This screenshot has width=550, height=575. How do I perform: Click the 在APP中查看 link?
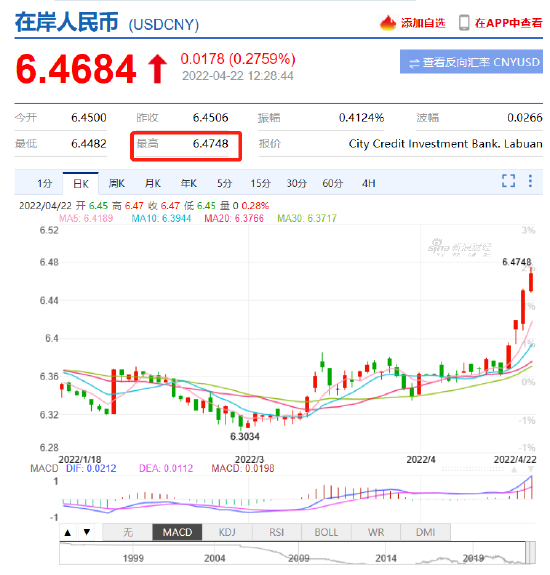(x=508, y=23)
